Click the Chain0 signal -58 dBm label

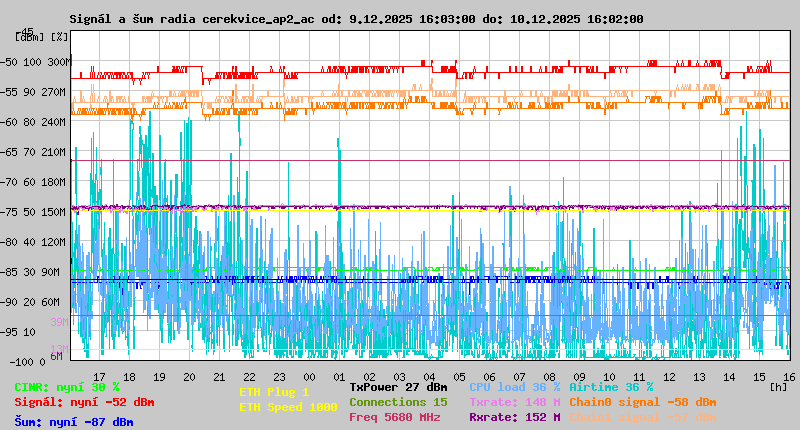coord(642,402)
